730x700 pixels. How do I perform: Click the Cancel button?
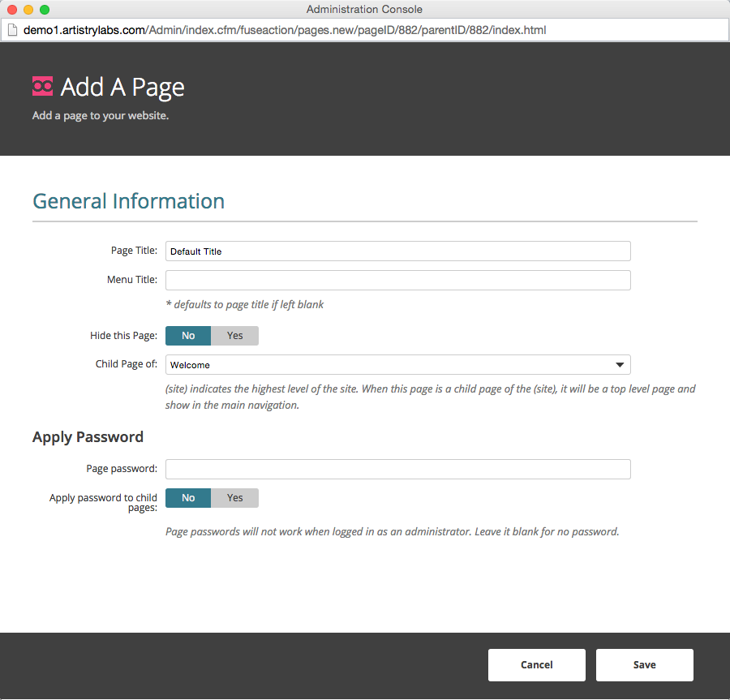click(x=536, y=664)
